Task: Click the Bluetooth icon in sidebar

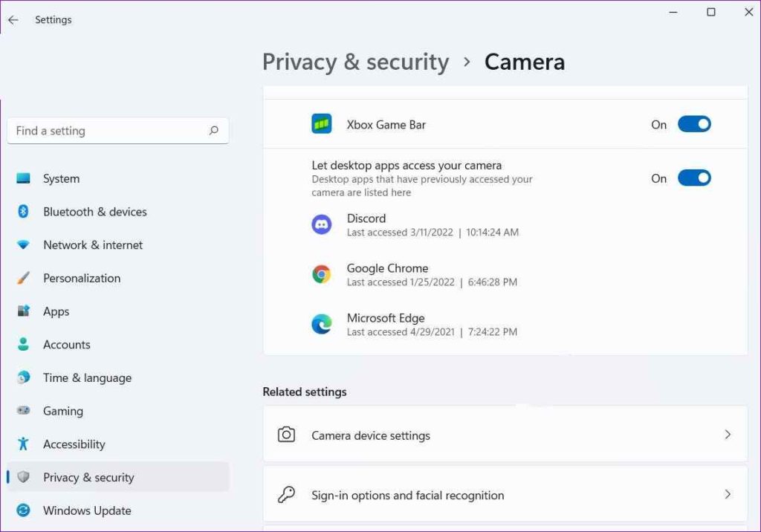Action: pos(23,211)
